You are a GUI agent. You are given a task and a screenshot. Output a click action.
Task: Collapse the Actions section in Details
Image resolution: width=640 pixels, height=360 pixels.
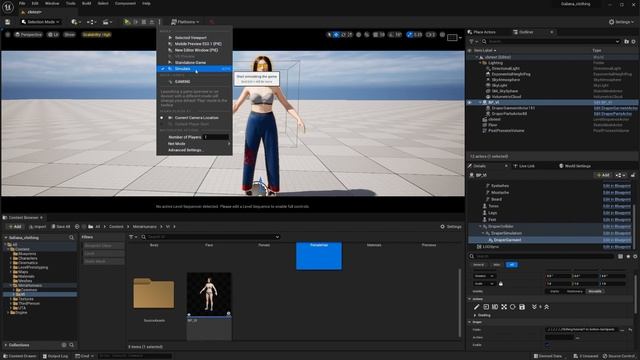pyautogui.click(x=470, y=299)
